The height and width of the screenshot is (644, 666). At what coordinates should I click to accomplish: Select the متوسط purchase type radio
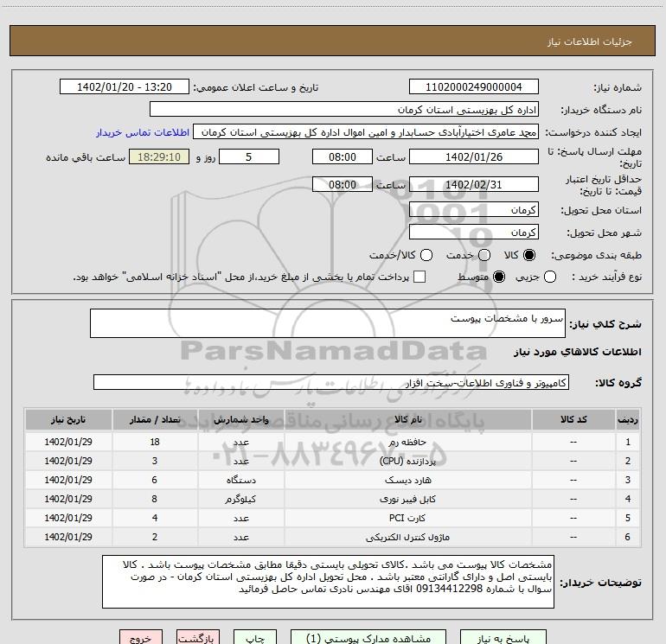[499, 277]
